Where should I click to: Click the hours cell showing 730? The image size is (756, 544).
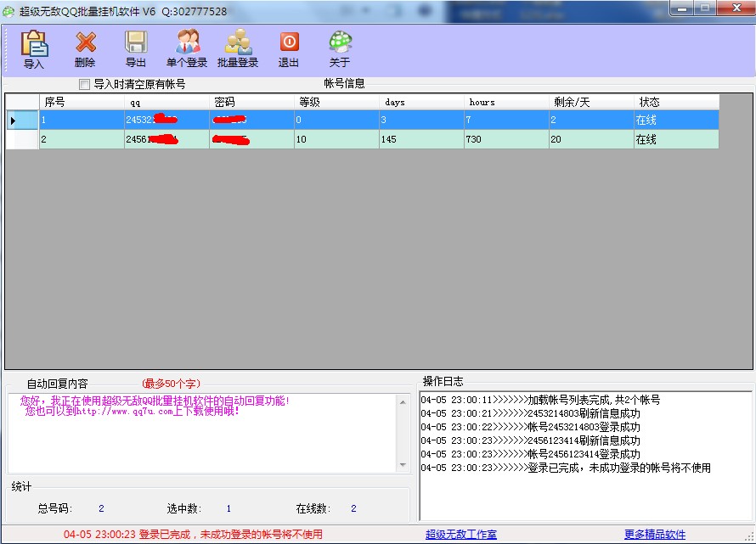click(x=505, y=139)
